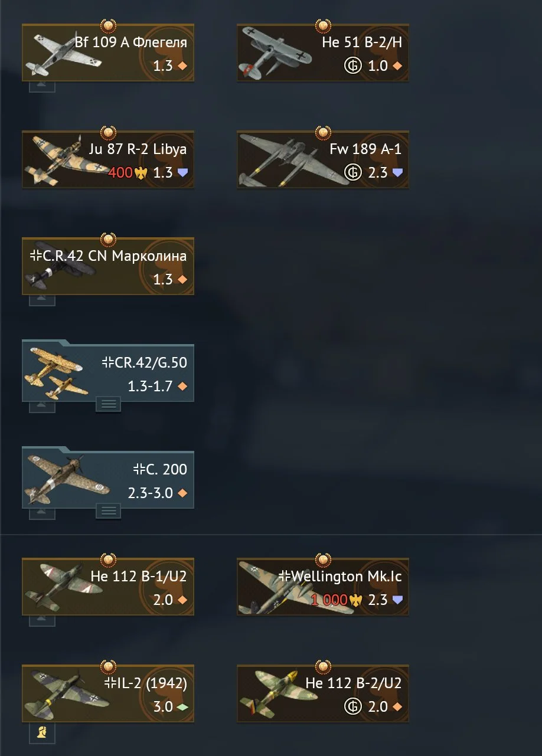
Task: Open the C.R.42 CN Марколина vehicle card
Action: pos(108,267)
